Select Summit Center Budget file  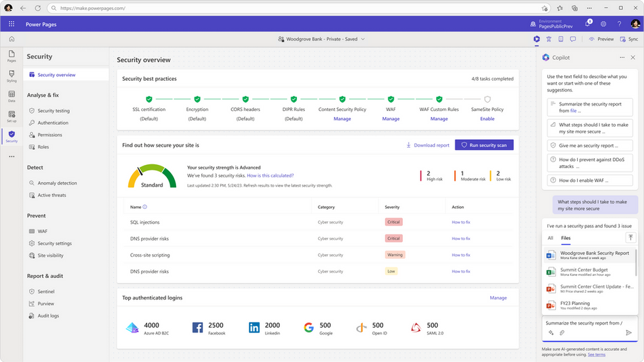pyautogui.click(x=589, y=272)
